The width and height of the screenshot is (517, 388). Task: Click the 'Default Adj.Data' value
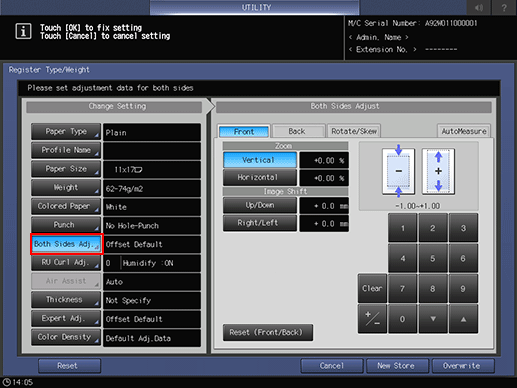152,338
